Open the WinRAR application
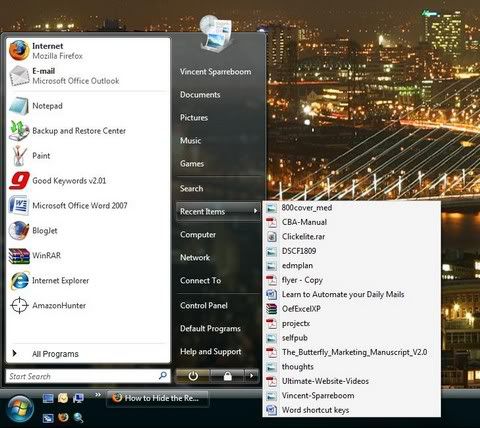The image size is (480, 428). pos(88,256)
